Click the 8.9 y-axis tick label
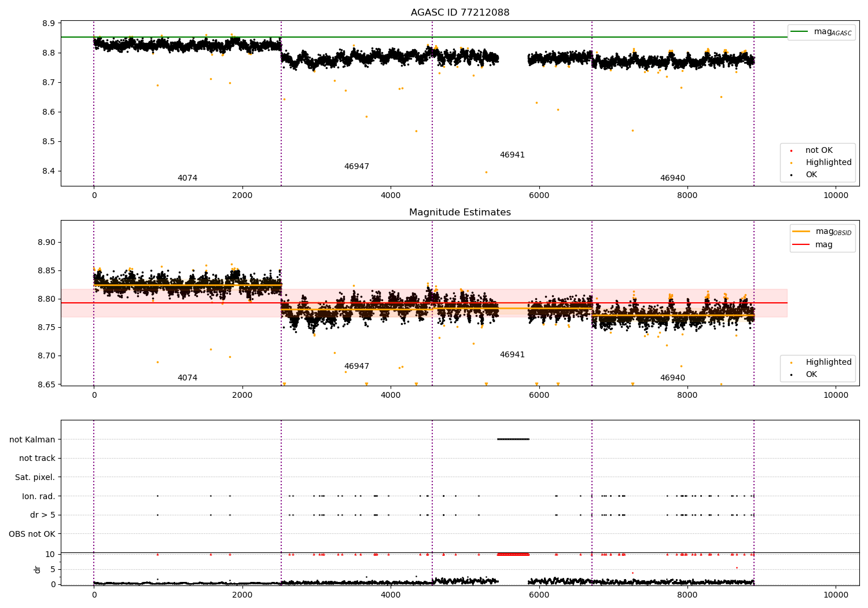The width and height of the screenshot is (868, 608). [49, 24]
